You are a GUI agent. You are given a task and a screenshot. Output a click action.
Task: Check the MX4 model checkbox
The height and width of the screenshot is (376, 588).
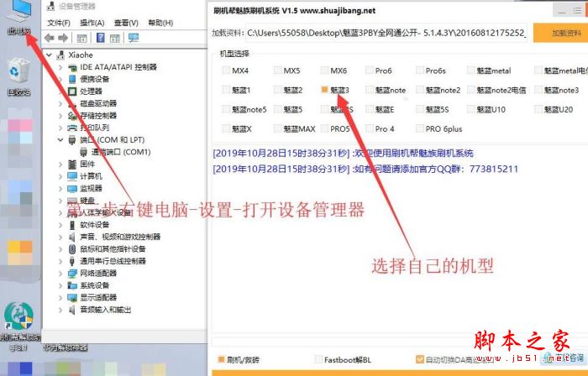[226, 70]
